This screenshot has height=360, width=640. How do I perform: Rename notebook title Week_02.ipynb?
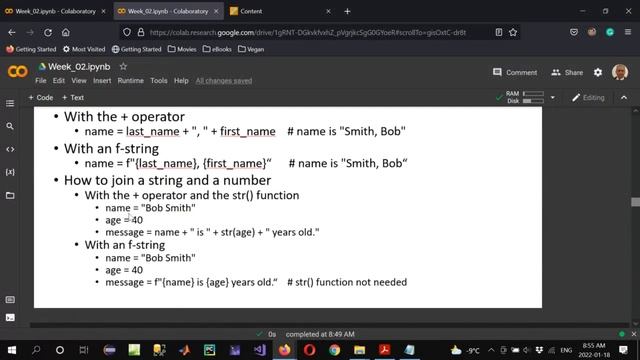[79, 67]
